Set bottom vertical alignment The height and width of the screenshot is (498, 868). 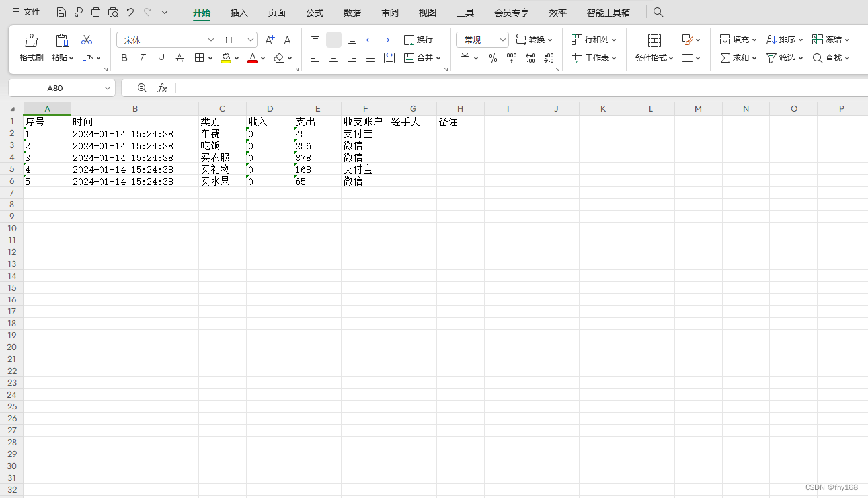352,40
